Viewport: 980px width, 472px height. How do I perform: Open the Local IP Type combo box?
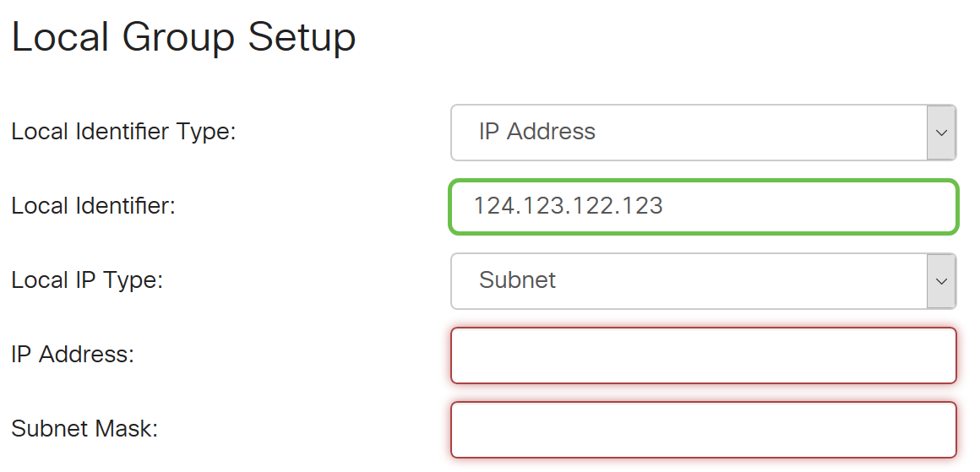click(x=689, y=280)
